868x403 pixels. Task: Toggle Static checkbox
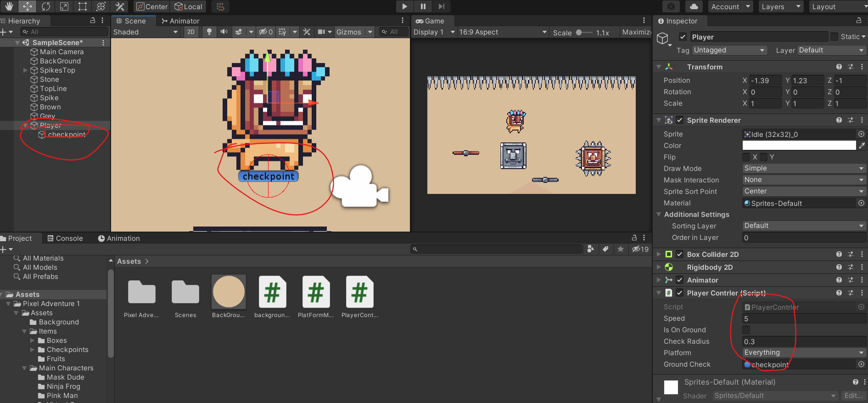(x=834, y=37)
